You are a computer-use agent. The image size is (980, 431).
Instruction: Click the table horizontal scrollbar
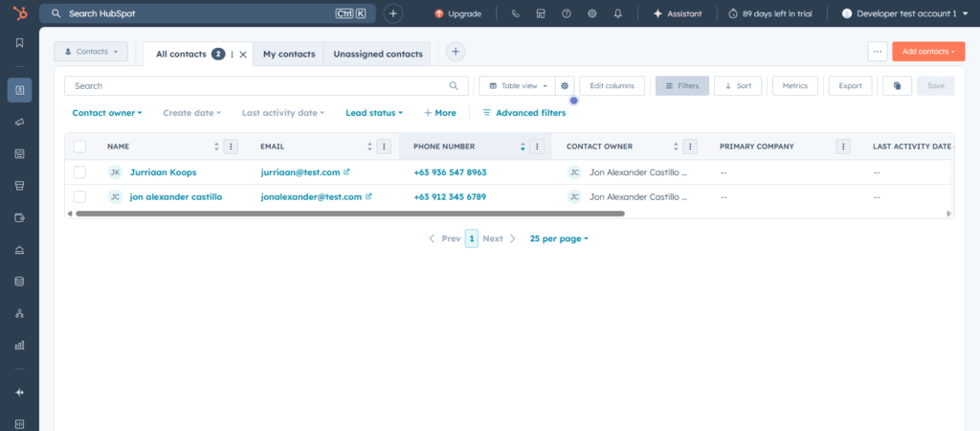coord(350,214)
